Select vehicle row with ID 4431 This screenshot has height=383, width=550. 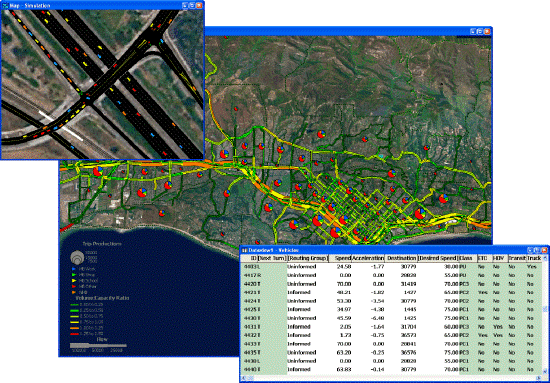[391, 327]
